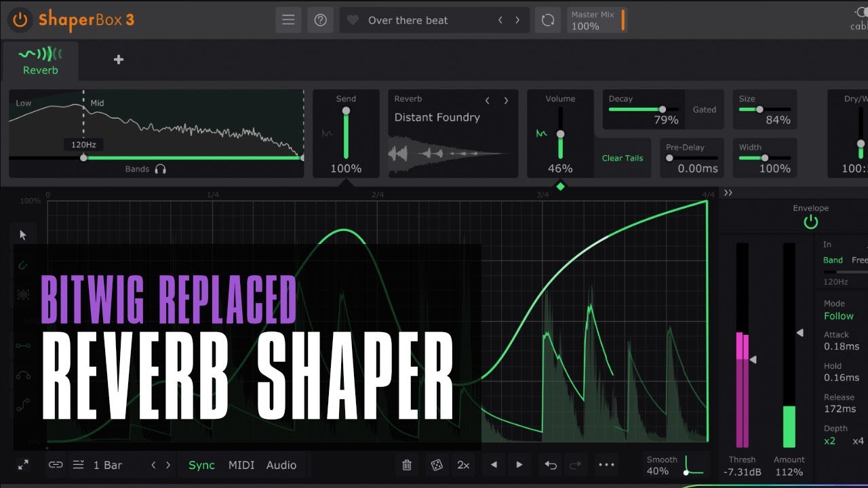
Task: Select the green pen draw tool
Action: pos(23,265)
